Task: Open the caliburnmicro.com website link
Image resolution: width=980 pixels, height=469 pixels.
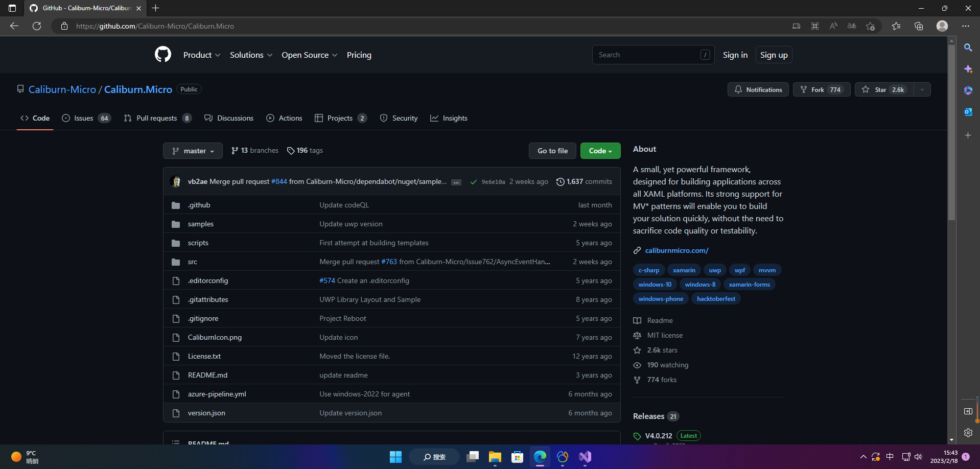Action: [x=677, y=250]
